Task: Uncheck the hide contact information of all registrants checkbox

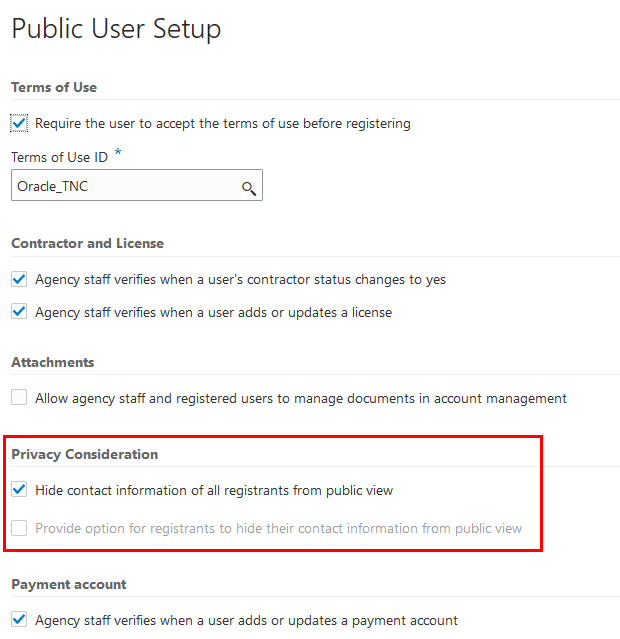Action: point(19,490)
